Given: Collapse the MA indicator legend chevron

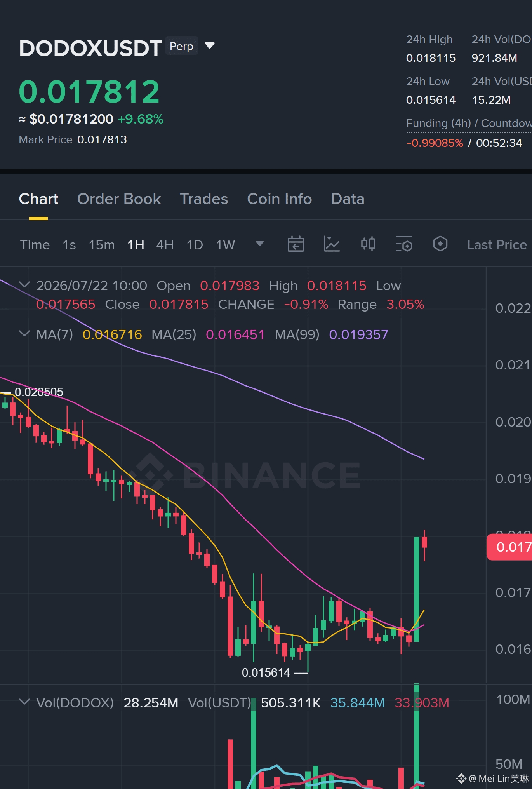Looking at the screenshot, I should tap(24, 334).
